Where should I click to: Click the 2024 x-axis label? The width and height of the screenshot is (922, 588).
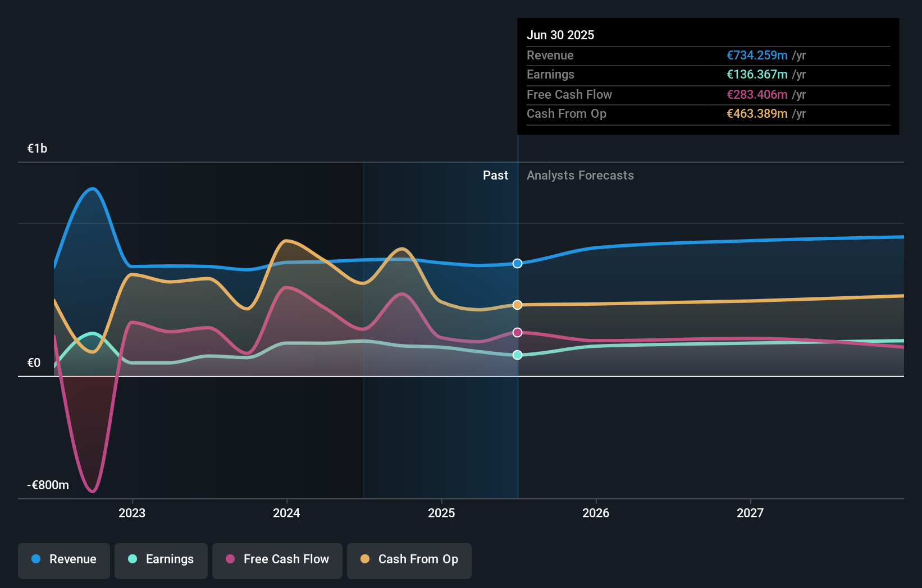click(x=286, y=513)
